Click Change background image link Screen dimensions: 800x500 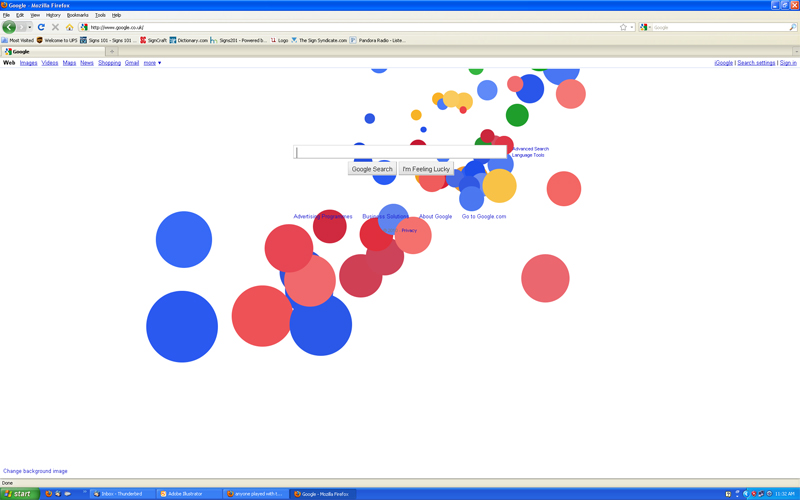[x=35, y=471]
